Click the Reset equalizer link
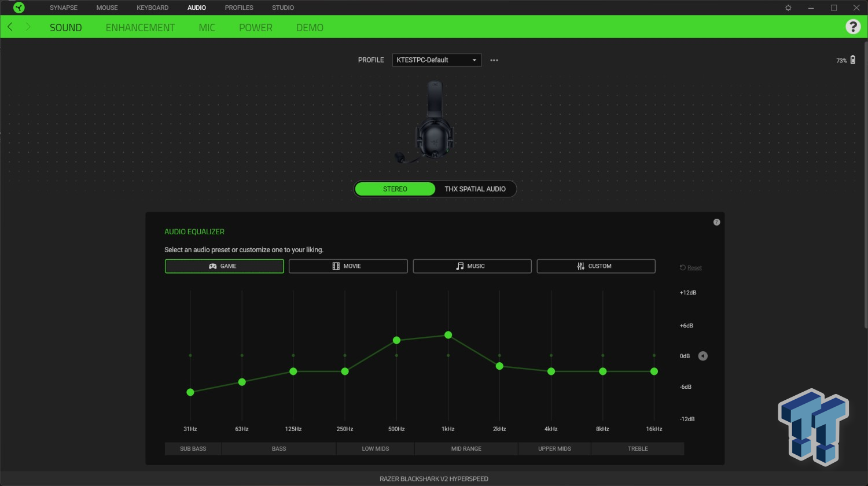 point(691,268)
